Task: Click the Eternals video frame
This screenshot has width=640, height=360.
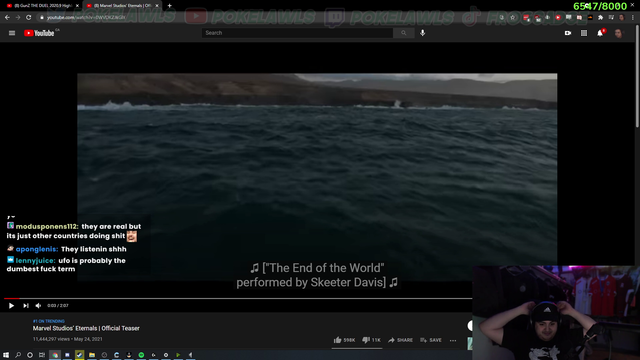Action: (317, 177)
